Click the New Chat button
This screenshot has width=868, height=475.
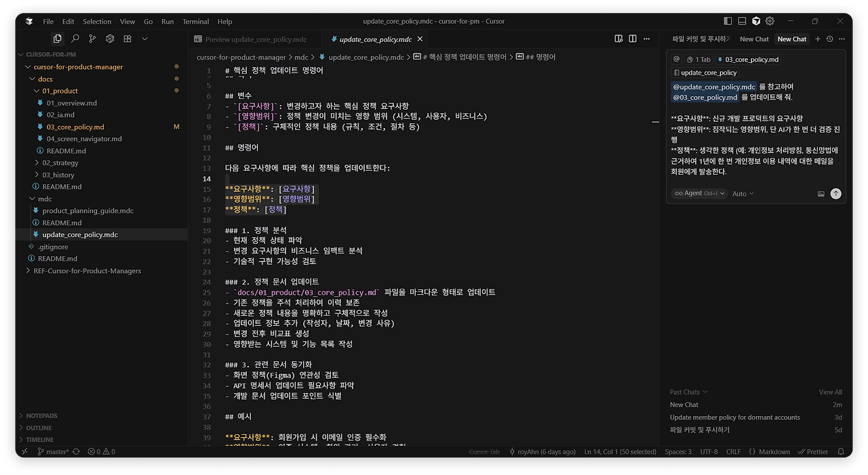pos(791,39)
